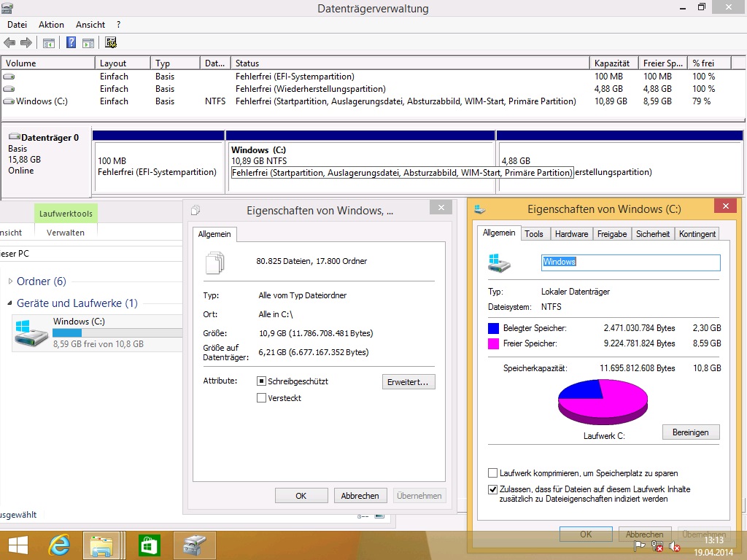
Task: Sort by the Volume column header
Action: coord(48,63)
